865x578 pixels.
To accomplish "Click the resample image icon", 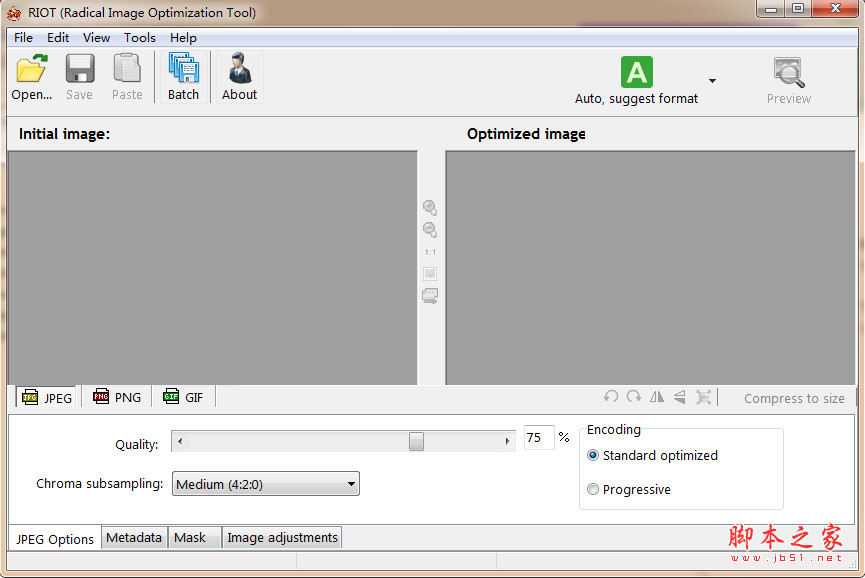I will tap(703, 397).
